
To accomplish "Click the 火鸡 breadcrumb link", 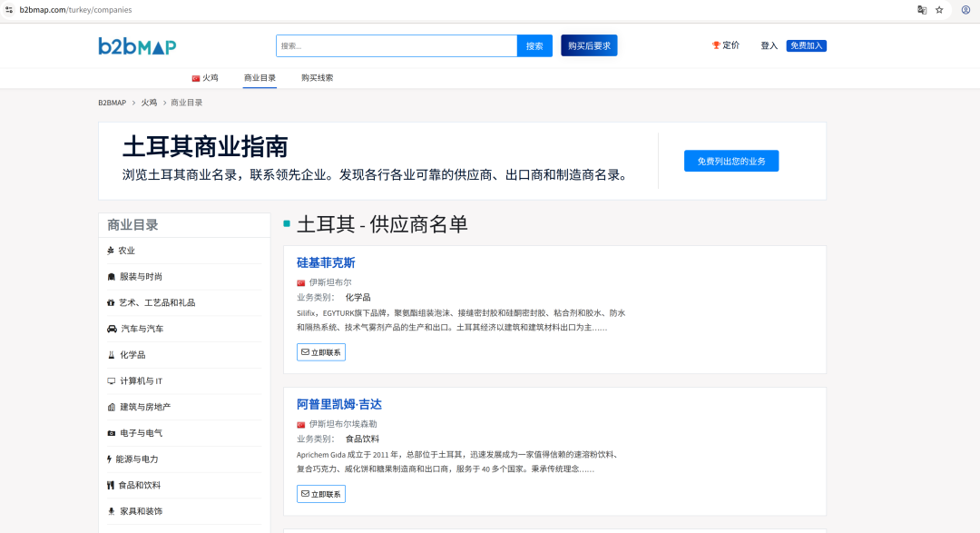I will pyautogui.click(x=148, y=102).
